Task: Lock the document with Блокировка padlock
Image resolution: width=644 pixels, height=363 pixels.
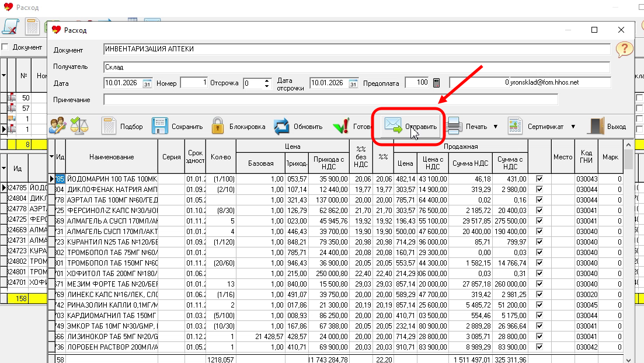Action: coord(239,127)
